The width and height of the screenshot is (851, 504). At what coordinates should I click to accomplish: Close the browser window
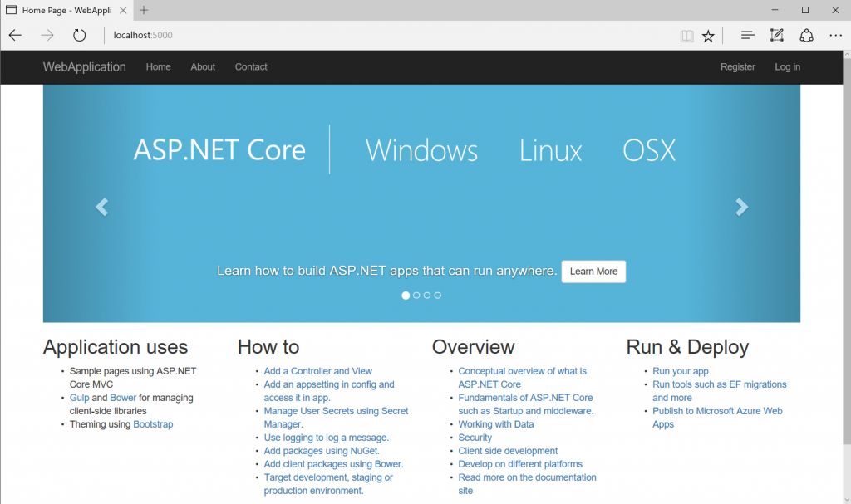click(836, 10)
